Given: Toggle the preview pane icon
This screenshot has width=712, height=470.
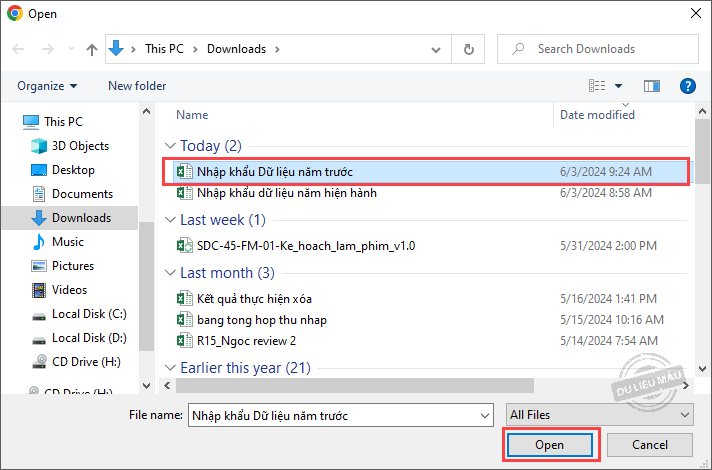Looking at the screenshot, I should pos(652,86).
